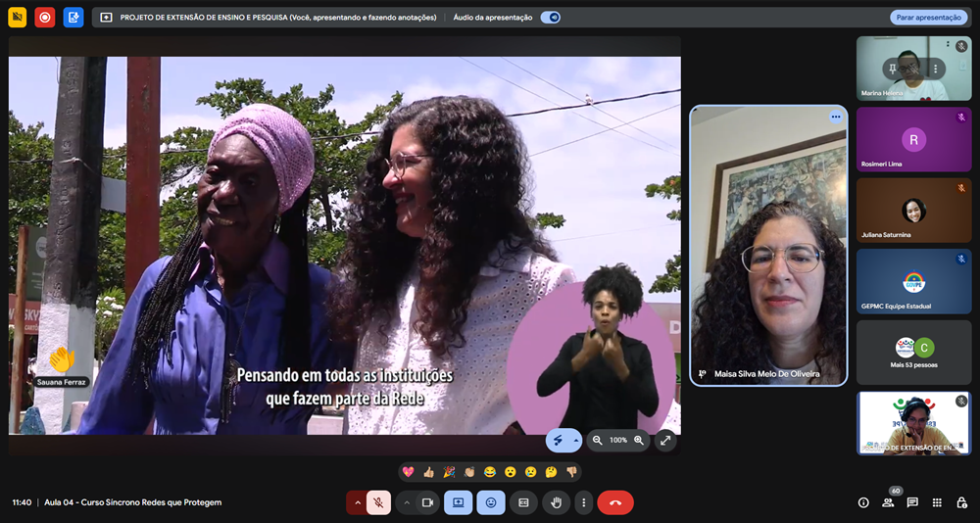Open options menu on Maisa Silva's tile
Screen dimensions: 980x523
(x=836, y=117)
